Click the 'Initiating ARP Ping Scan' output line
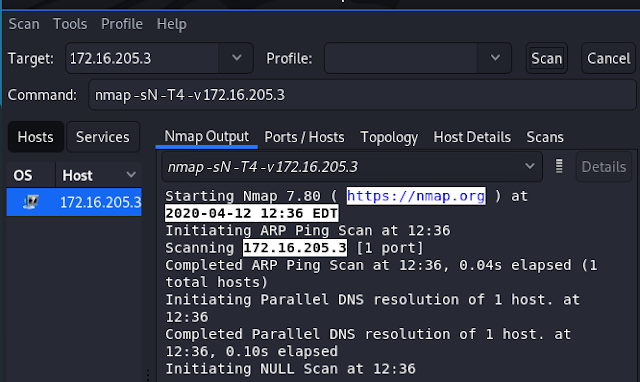The height and width of the screenshot is (382, 640). pos(307,231)
